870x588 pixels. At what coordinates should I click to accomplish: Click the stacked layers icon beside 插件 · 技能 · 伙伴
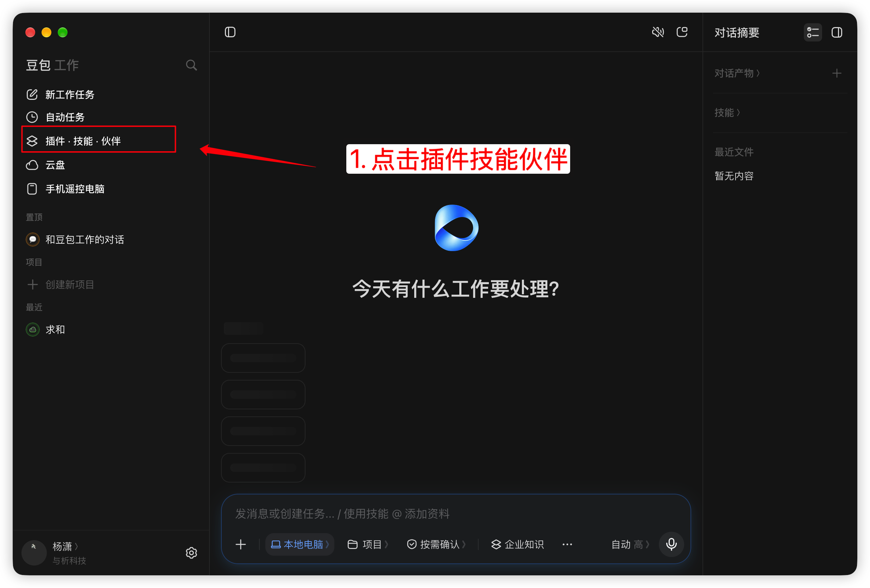pyautogui.click(x=32, y=141)
